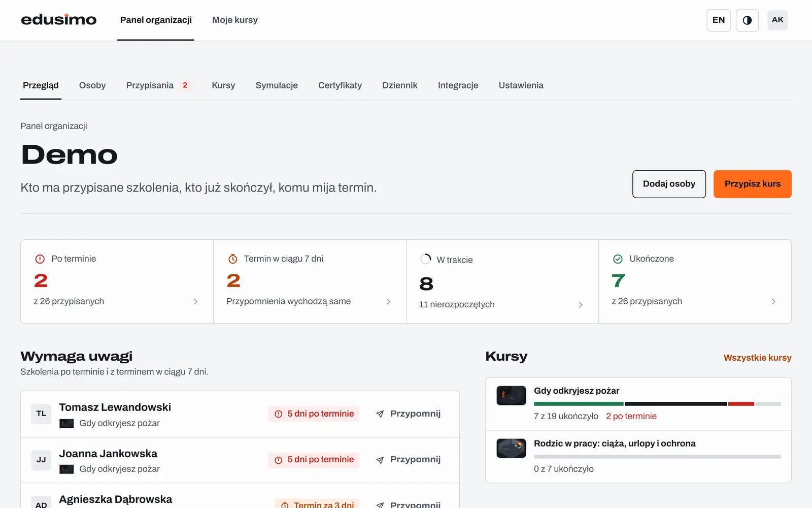812x508 pixels.
Task: Expand the Termin w ciągu 7 dni chevron
Action: click(x=388, y=302)
